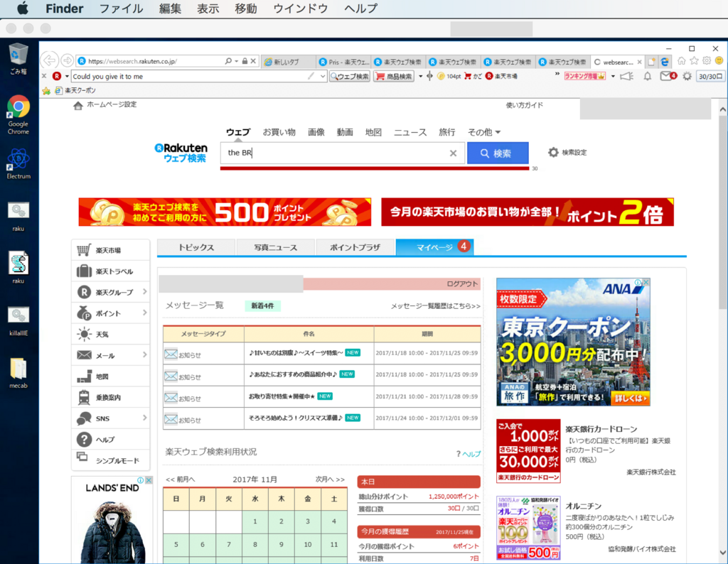Click the new tab button

(653, 62)
